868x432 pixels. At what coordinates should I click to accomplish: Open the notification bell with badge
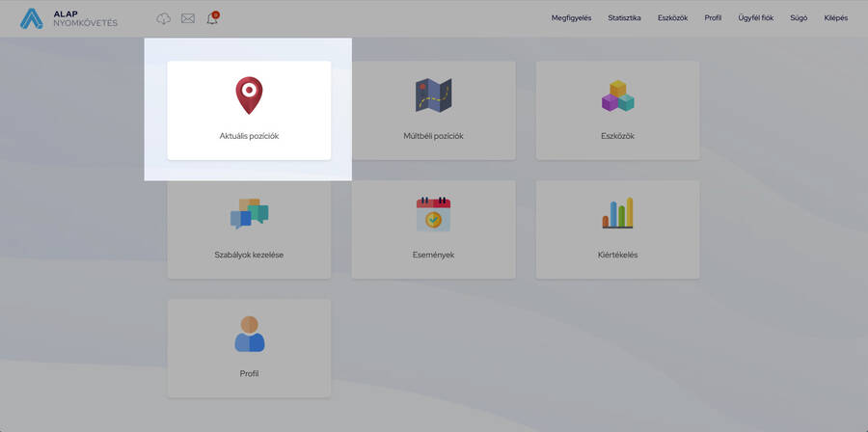[212, 18]
